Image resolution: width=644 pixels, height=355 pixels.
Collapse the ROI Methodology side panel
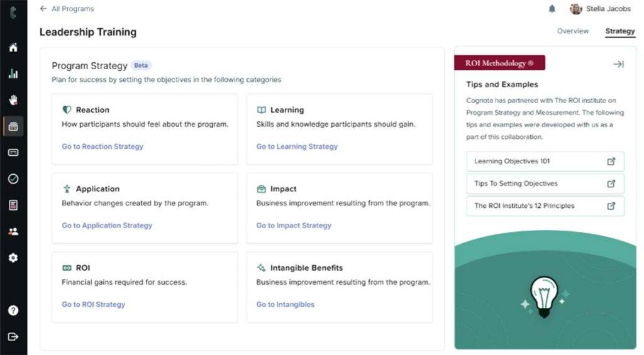618,64
